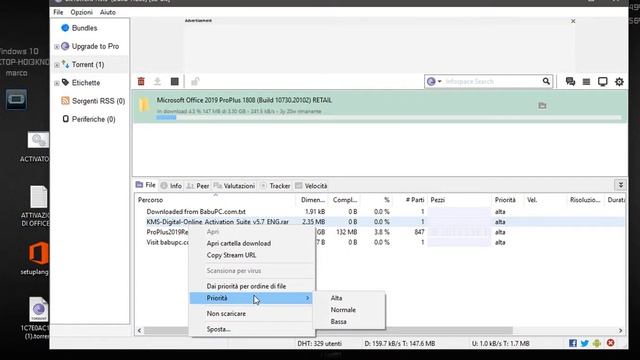
Task: Click the start download arrow icon
Action: coord(158,82)
